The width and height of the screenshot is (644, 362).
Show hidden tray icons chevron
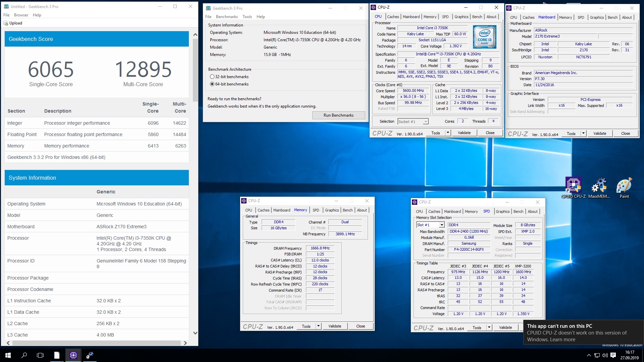point(589,355)
